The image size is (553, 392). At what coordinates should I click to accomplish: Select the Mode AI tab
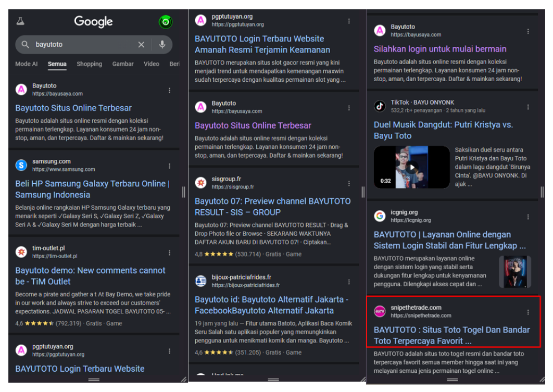click(27, 64)
